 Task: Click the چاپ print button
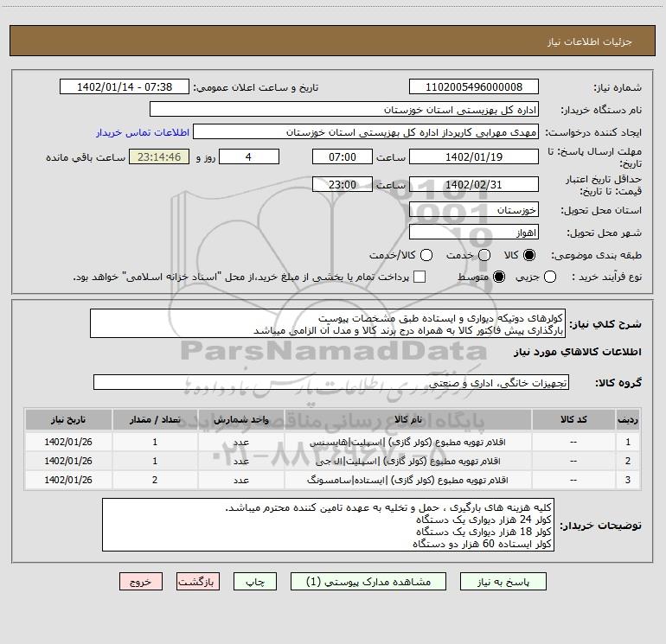[255, 582]
